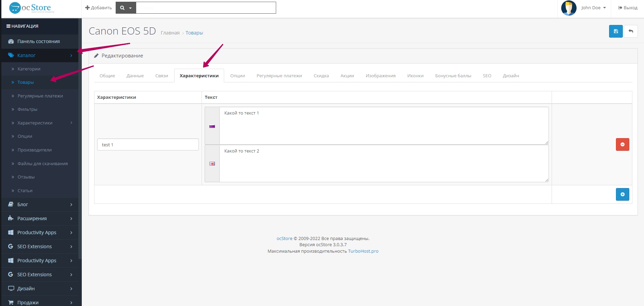Click the Добавить button in header
This screenshot has height=306, width=644.
(99, 8)
